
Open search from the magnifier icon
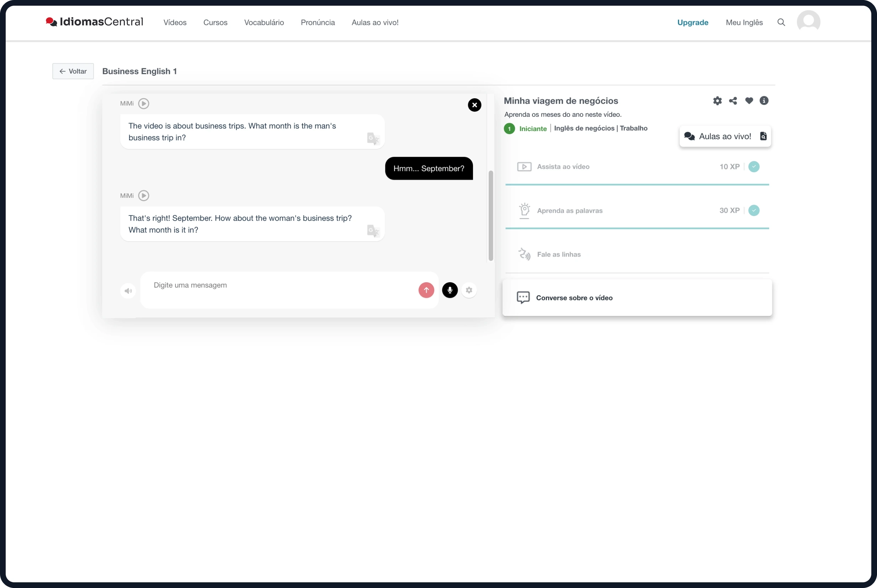[x=781, y=22]
